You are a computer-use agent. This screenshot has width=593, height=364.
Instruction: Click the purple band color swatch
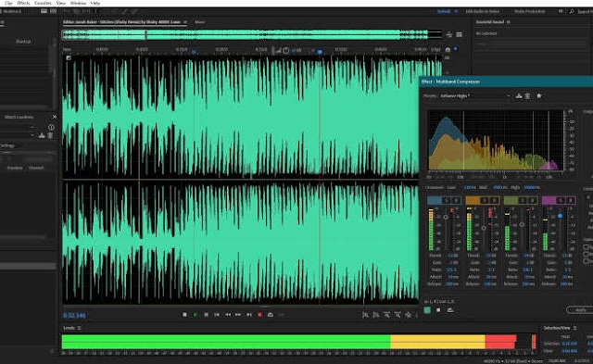549,200
